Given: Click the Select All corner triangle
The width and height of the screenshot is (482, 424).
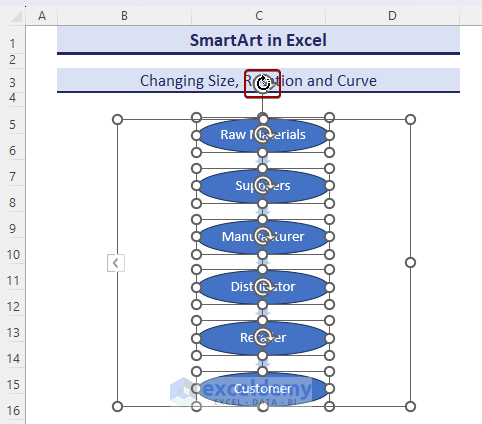Looking at the screenshot, I should pyautogui.click(x=16, y=16).
